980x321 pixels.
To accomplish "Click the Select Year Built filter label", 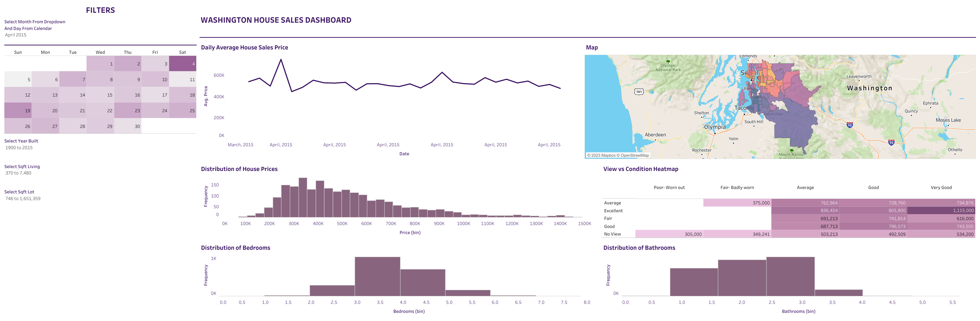I will coord(21,141).
